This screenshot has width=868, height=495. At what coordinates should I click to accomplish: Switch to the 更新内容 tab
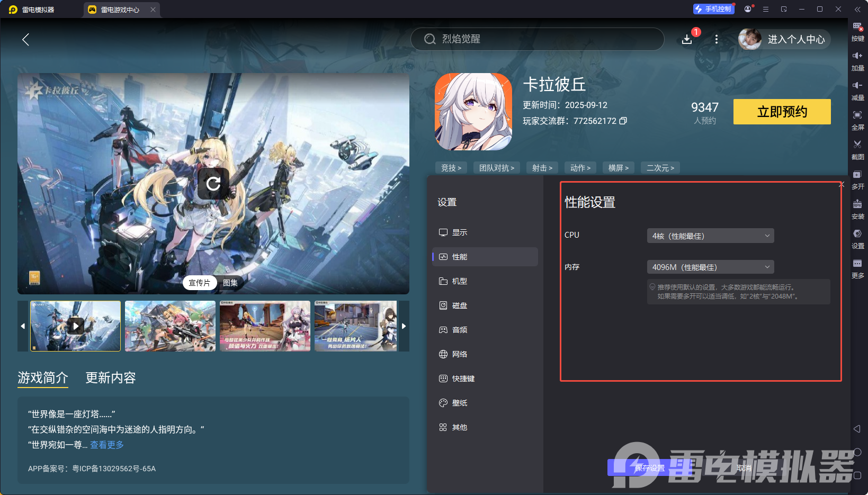click(111, 378)
